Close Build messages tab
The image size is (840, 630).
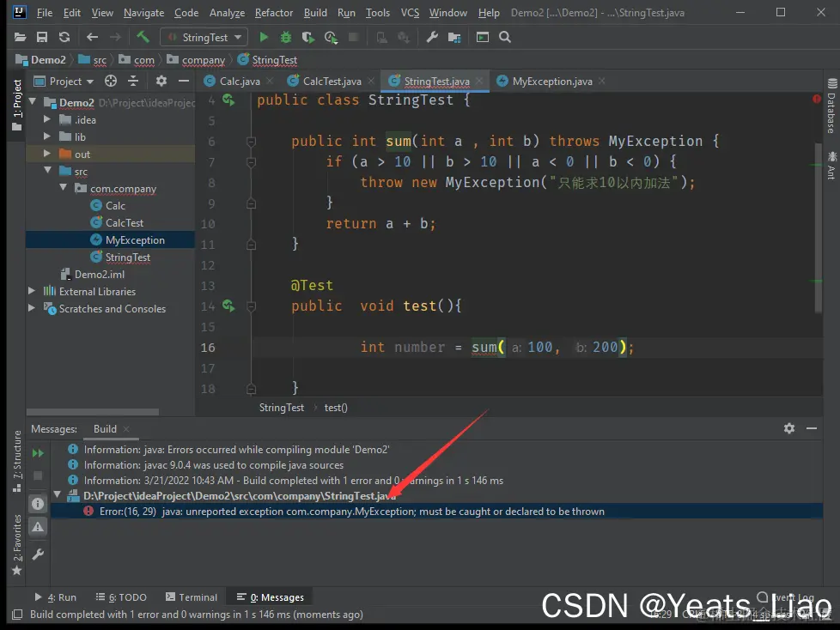tap(126, 429)
